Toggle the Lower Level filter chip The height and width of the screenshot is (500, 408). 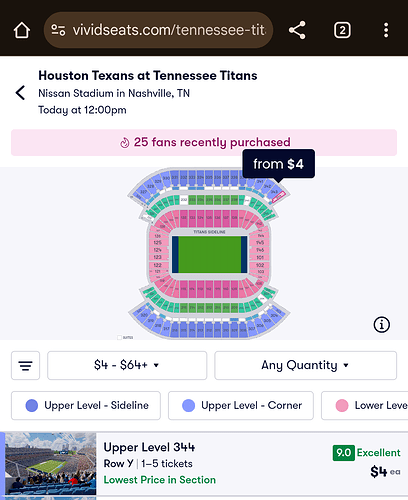click(365, 405)
